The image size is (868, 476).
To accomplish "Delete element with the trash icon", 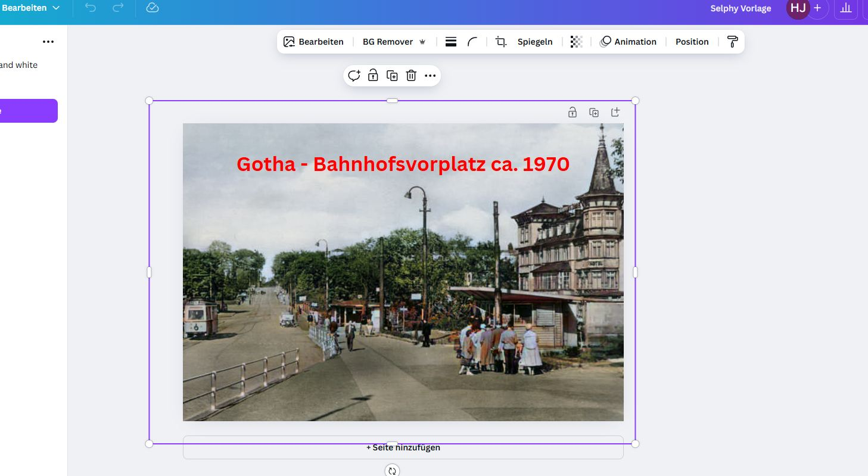I will pos(411,76).
